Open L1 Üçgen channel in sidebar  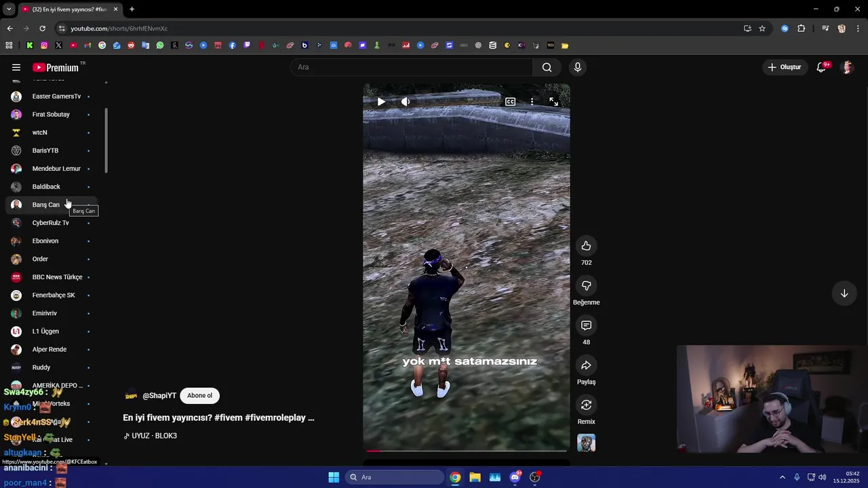point(53,331)
